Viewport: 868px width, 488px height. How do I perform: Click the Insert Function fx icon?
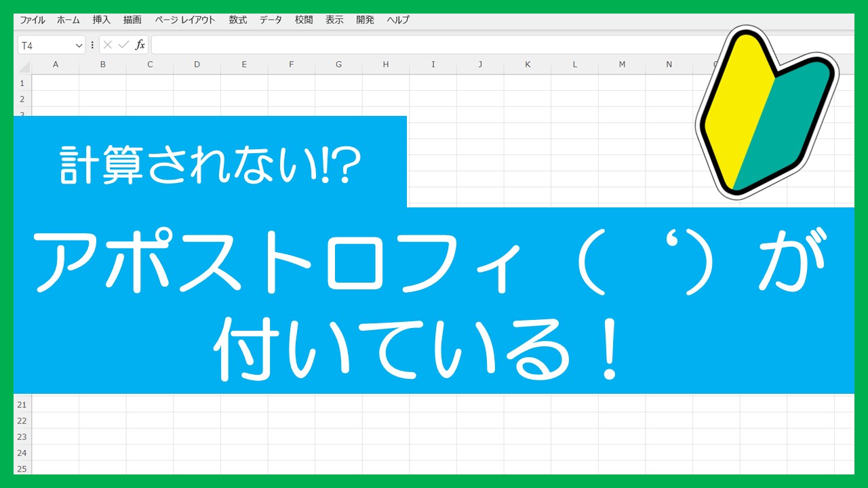click(x=140, y=45)
